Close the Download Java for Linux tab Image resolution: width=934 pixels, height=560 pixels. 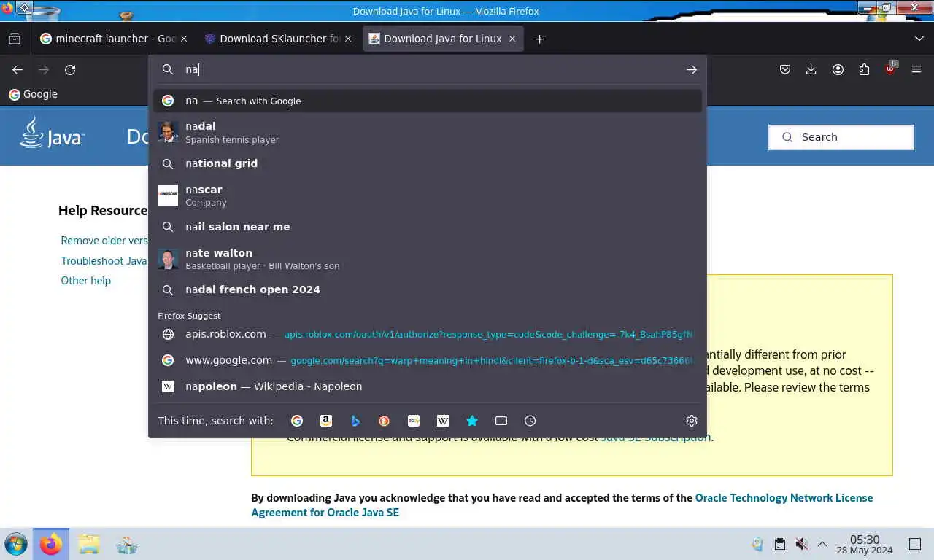512,39
